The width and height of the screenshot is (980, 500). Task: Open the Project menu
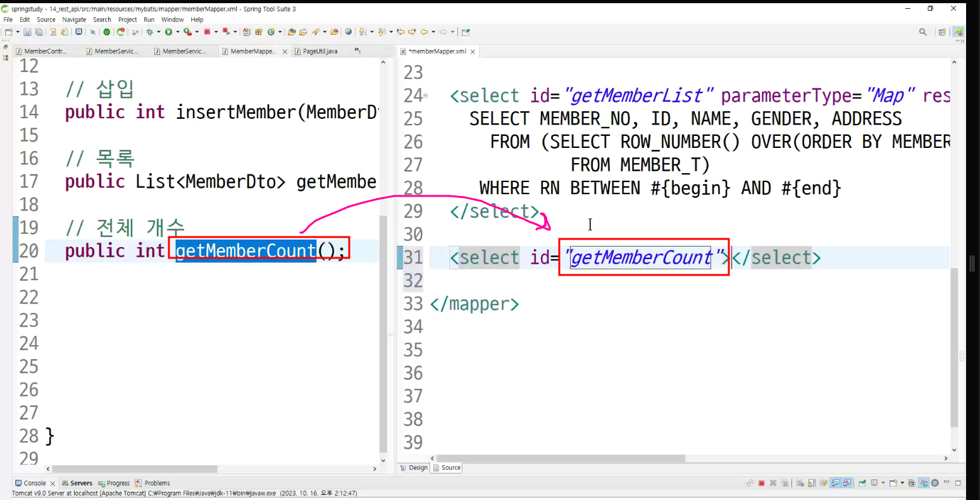[x=127, y=20]
